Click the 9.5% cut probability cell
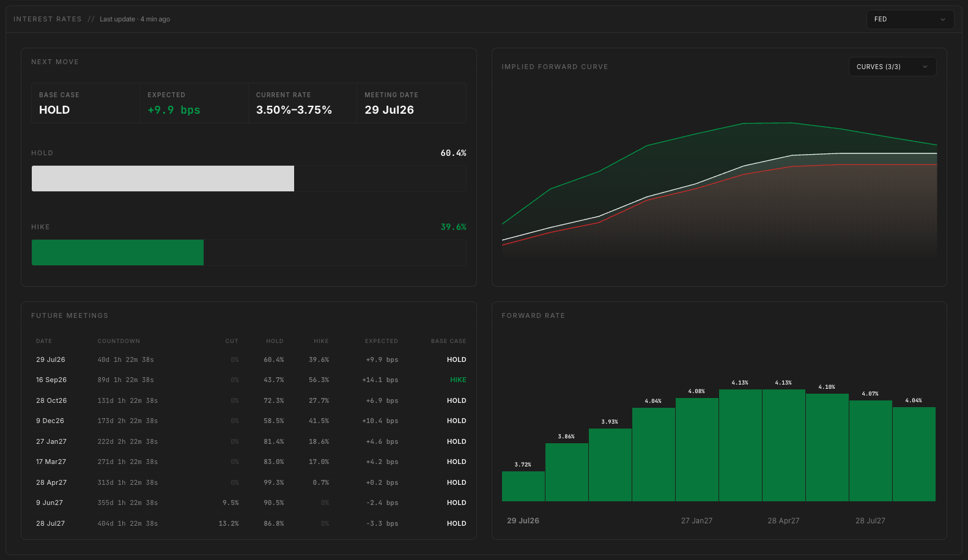Screen dimensions: 968x560 point(231,503)
